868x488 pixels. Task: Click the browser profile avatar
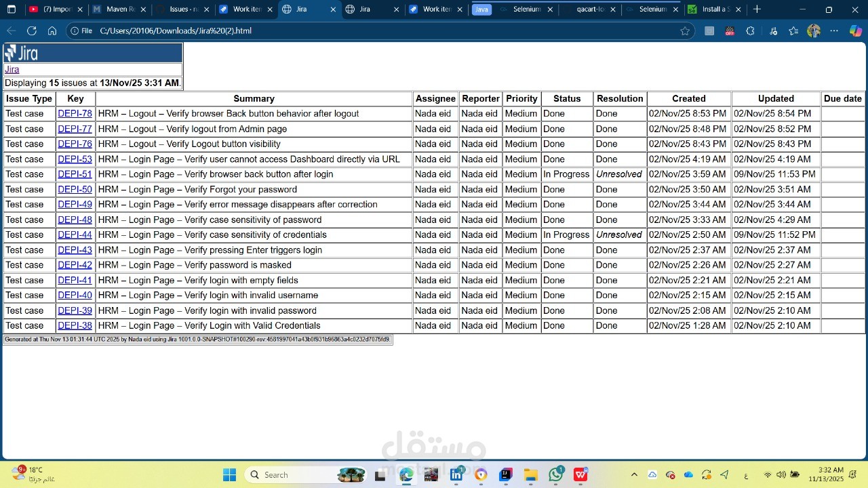point(814,30)
